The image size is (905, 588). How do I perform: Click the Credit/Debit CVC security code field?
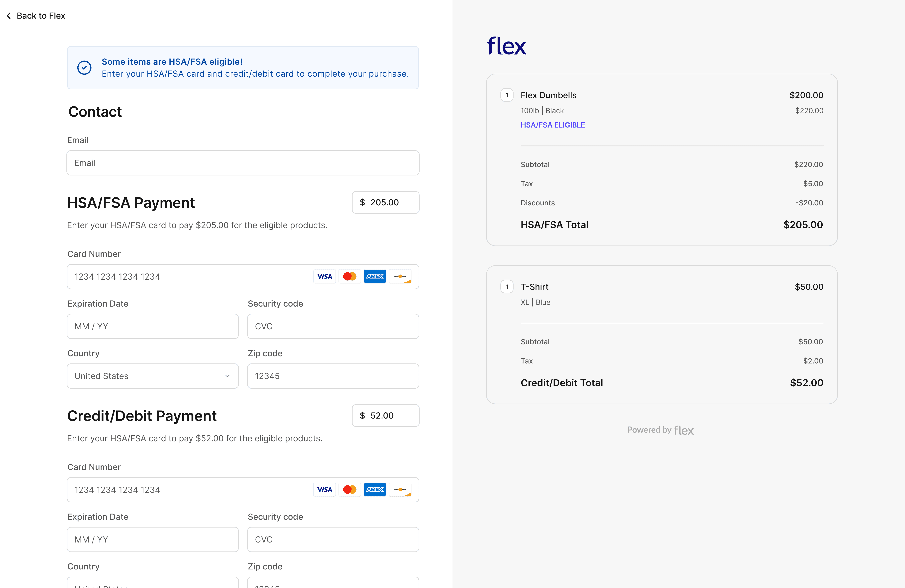(x=333, y=539)
